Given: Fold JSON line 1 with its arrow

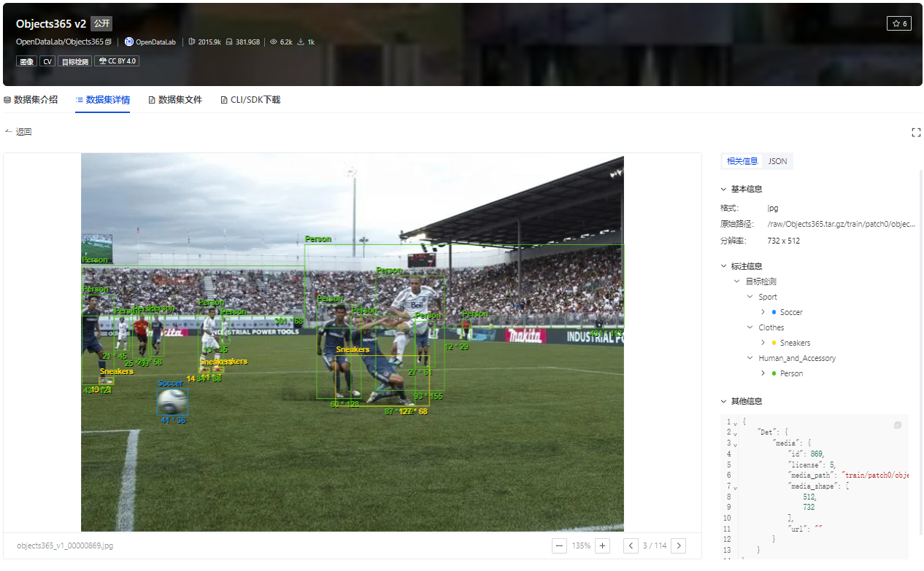Looking at the screenshot, I should point(735,422).
